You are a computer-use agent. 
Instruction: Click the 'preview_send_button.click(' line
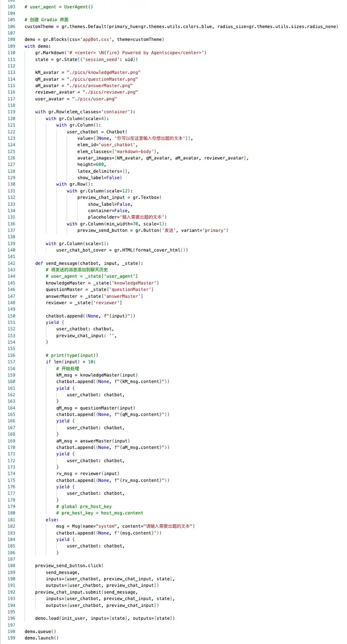69,565
